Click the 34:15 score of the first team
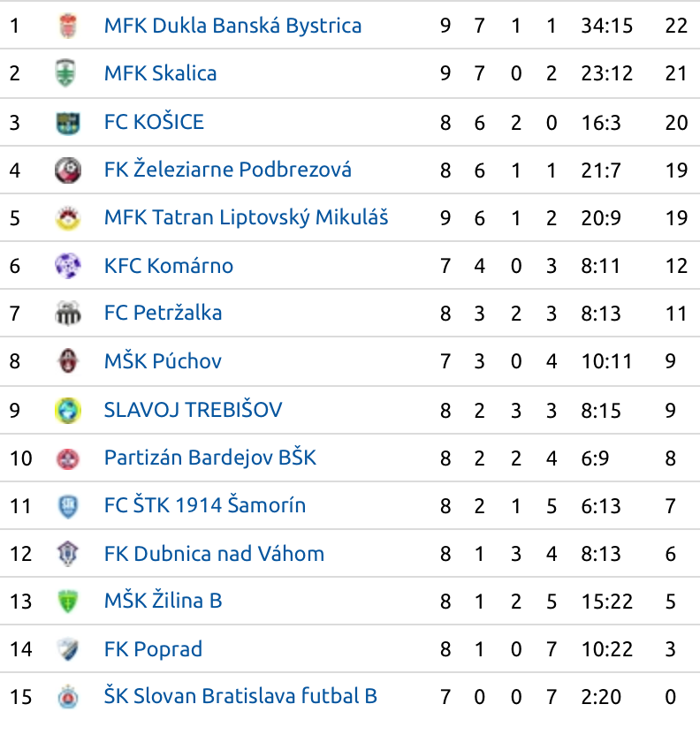Viewport: 700px width, 742px height. (606, 26)
